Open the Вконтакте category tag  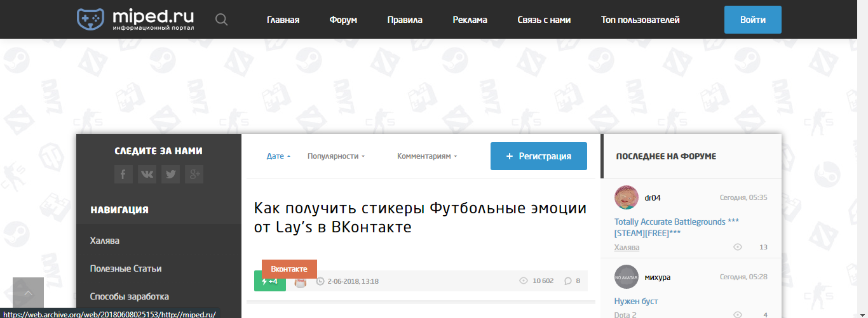[289, 269]
